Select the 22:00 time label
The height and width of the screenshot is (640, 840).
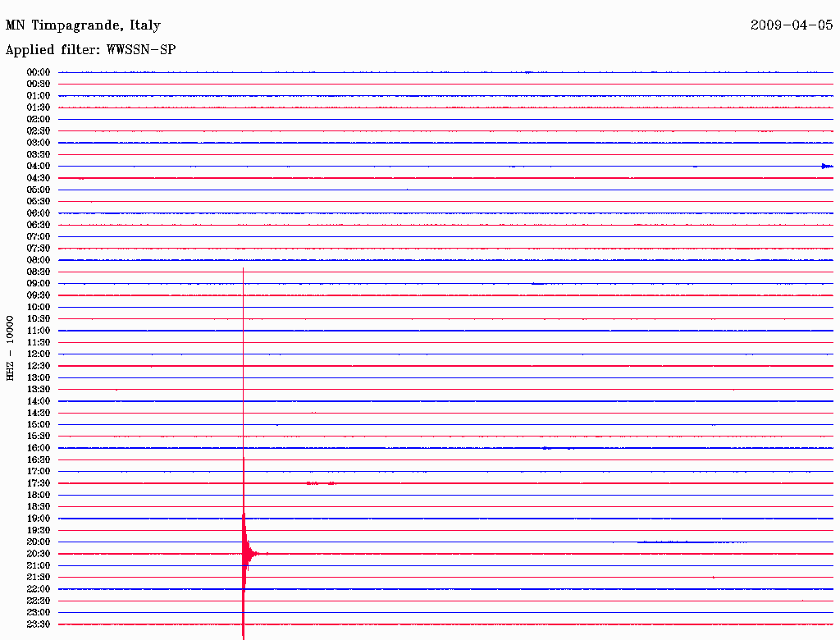pos(39,589)
